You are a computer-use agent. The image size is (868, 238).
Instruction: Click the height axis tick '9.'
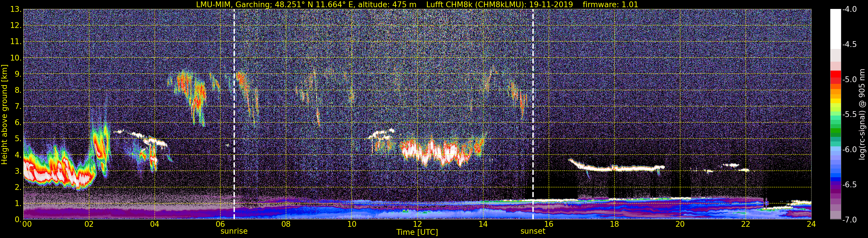click(18, 74)
